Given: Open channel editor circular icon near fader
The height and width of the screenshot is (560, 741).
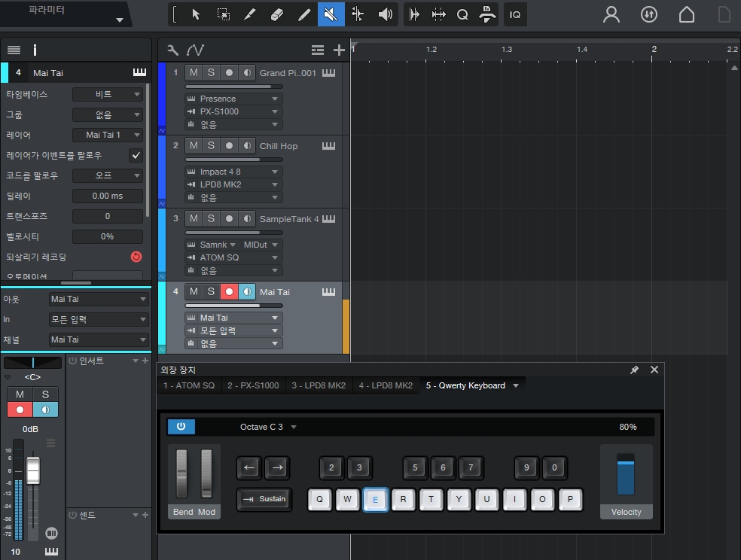Looking at the screenshot, I should pos(51,534).
